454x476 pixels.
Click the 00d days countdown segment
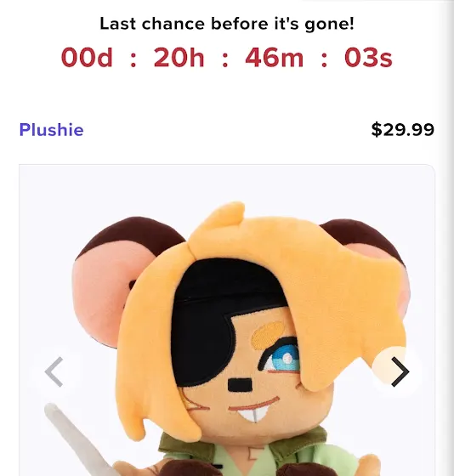pos(87,58)
